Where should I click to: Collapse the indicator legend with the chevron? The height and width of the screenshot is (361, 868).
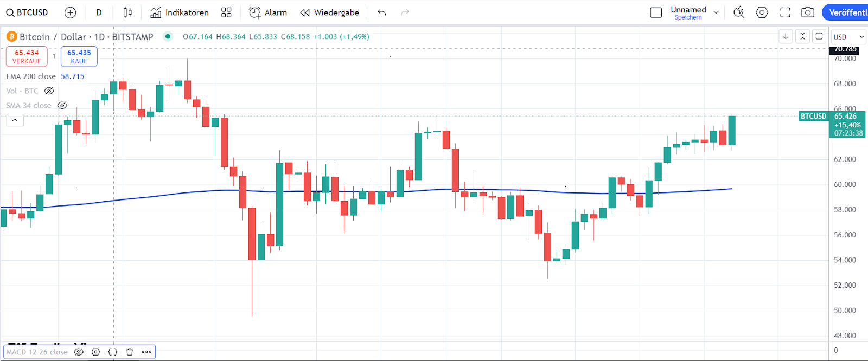point(15,120)
